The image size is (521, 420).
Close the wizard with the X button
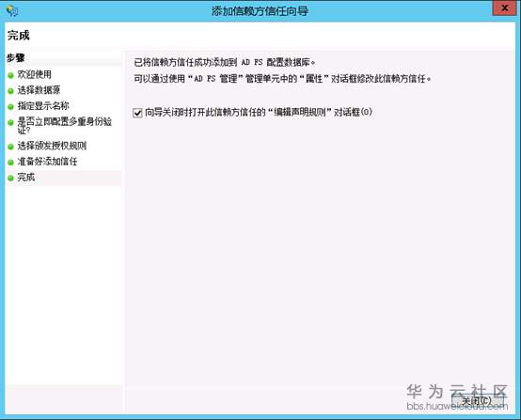click(x=504, y=8)
